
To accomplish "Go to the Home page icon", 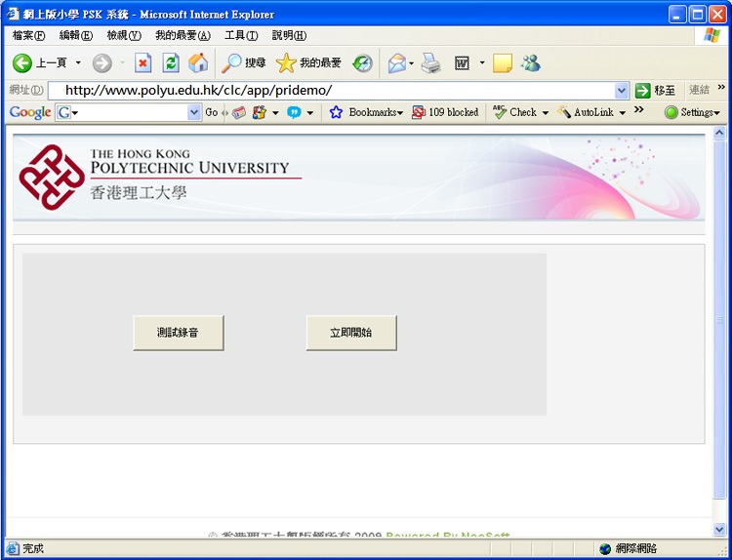I will pos(198,63).
